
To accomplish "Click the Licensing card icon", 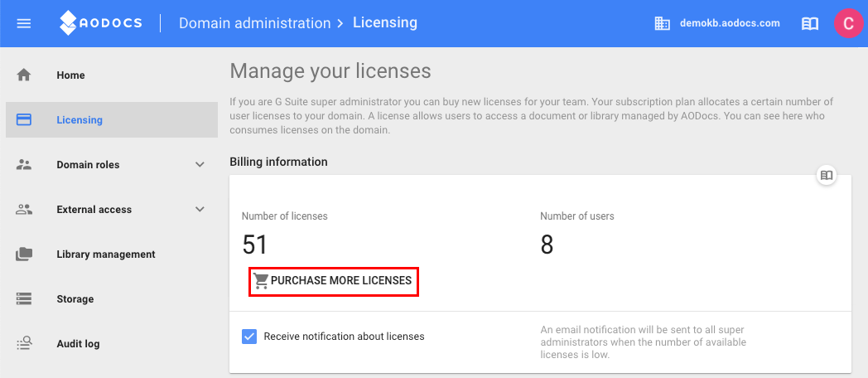I will (x=24, y=119).
